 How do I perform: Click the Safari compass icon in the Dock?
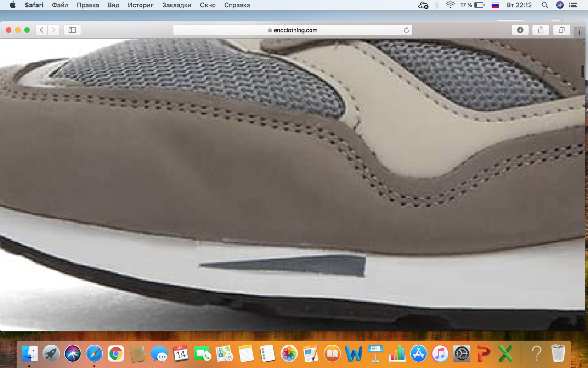coord(94,353)
